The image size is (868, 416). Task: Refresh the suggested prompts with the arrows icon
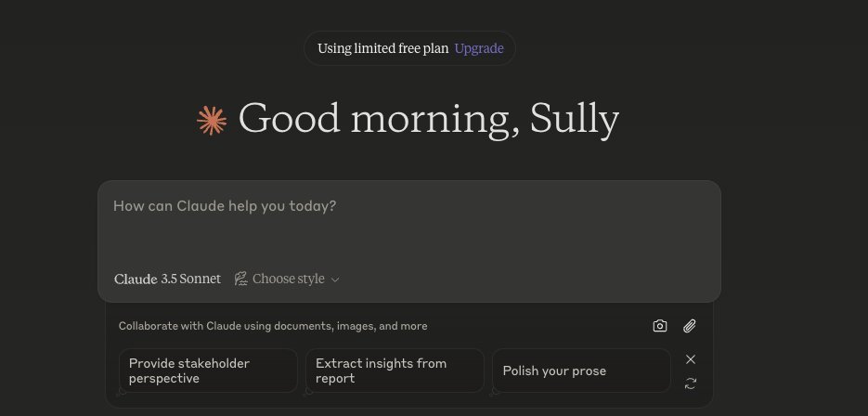[690, 383]
